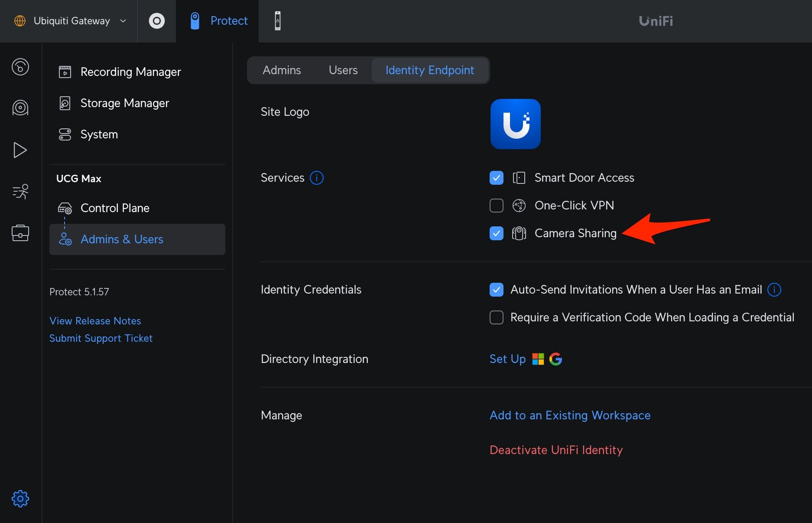This screenshot has height=523, width=812.
Task: Open the motion detections running-person icon
Action: 20,191
